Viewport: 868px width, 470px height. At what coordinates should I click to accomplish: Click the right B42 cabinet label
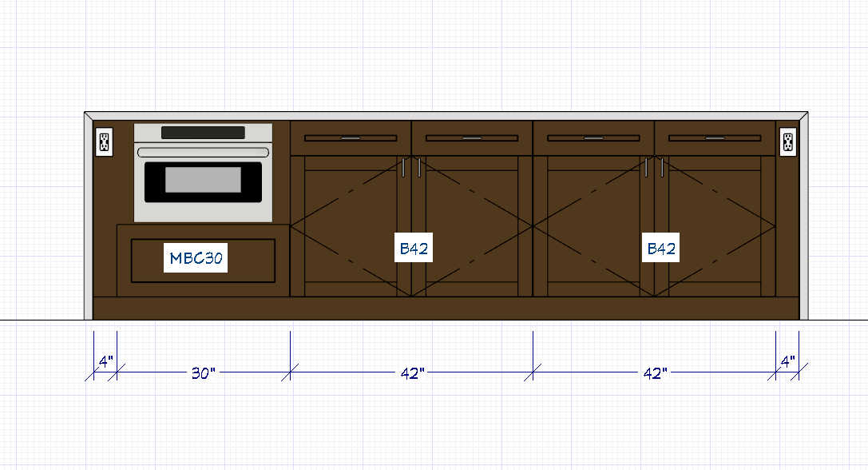click(660, 248)
